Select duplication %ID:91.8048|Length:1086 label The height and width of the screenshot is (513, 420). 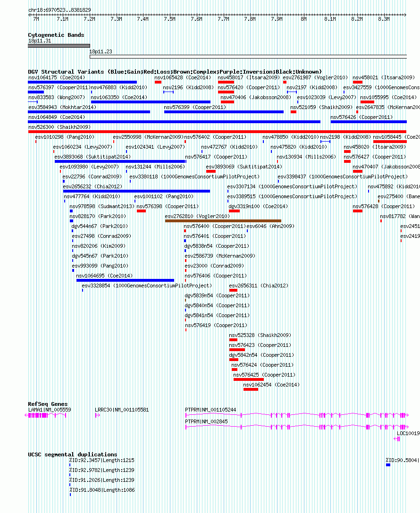tap(102, 490)
